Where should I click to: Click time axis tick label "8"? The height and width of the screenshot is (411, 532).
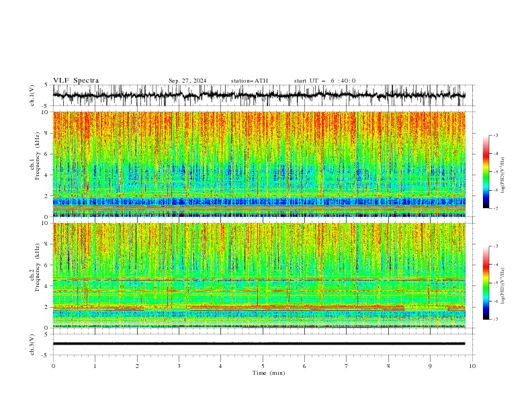click(x=388, y=366)
